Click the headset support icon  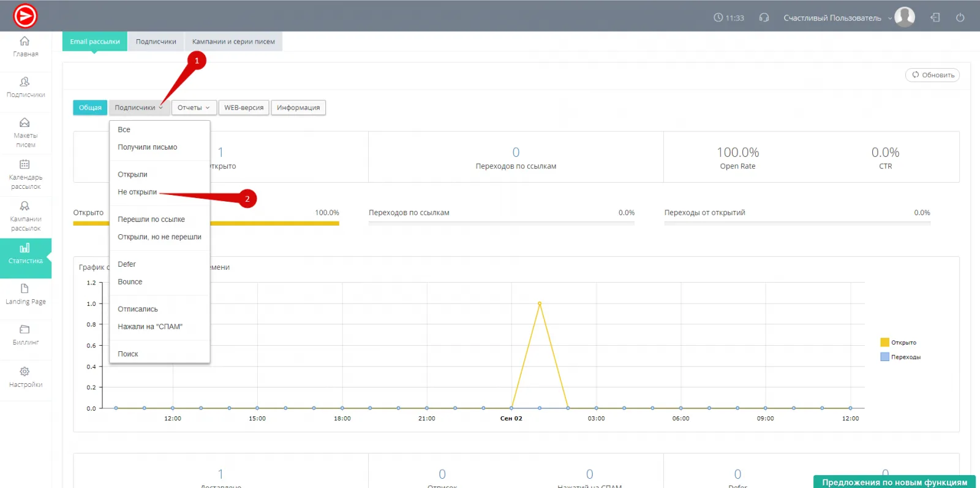click(764, 18)
